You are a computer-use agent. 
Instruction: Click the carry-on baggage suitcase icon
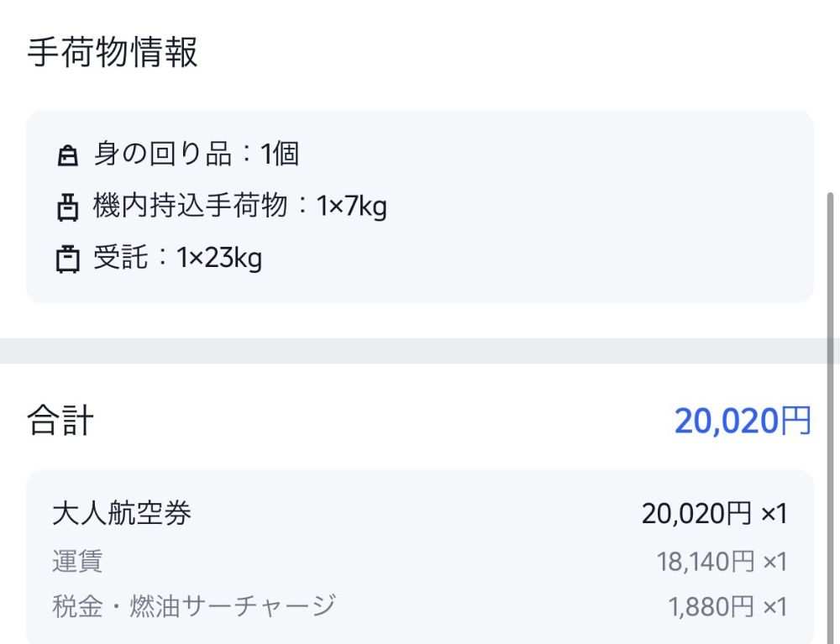[68, 207]
